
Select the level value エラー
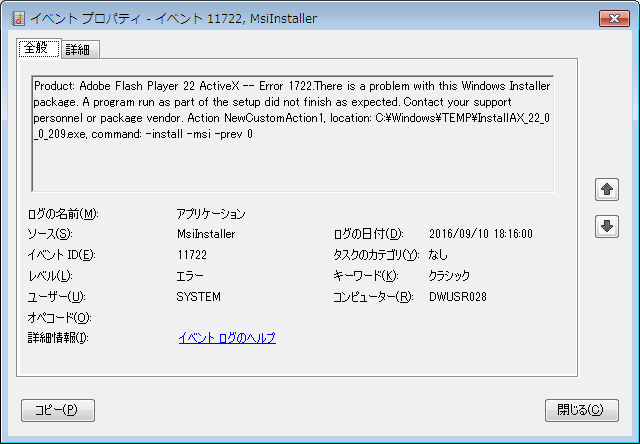(190, 276)
